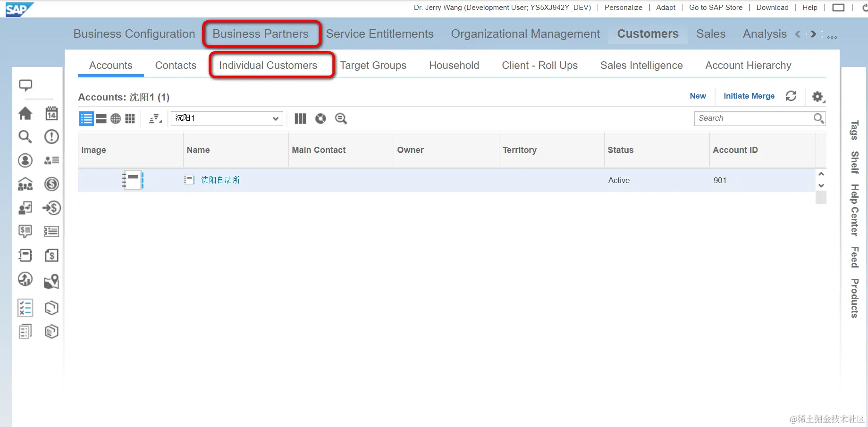This screenshot has width=868, height=427.
Task: Refresh the accounts list
Action: tap(791, 96)
